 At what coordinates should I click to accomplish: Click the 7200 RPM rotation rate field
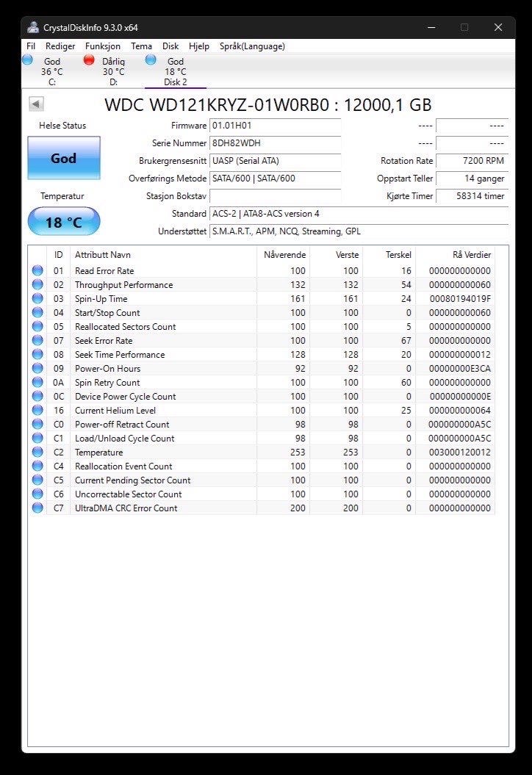tap(472, 161)
